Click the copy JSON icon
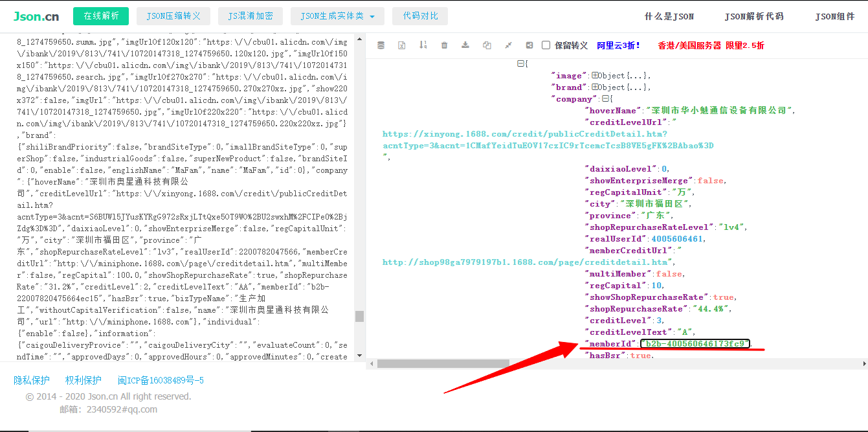The image size is (868, 432). tap(487, 45)
